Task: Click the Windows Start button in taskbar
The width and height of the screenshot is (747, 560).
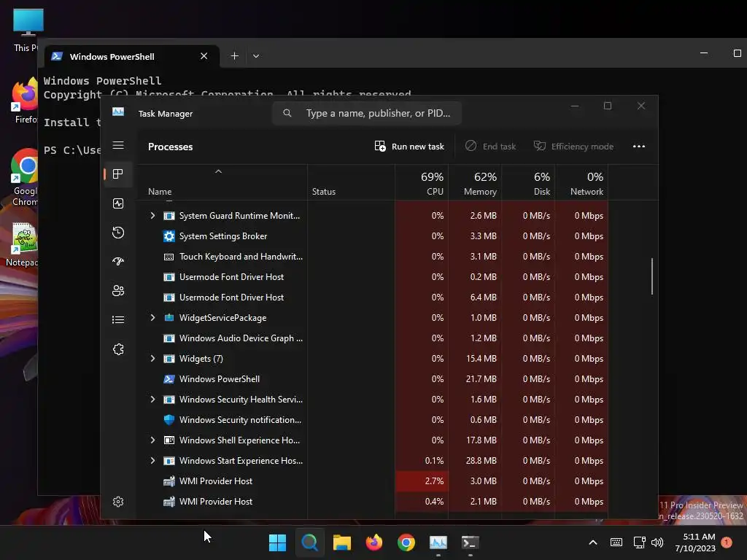Action: tap(277, 542)
